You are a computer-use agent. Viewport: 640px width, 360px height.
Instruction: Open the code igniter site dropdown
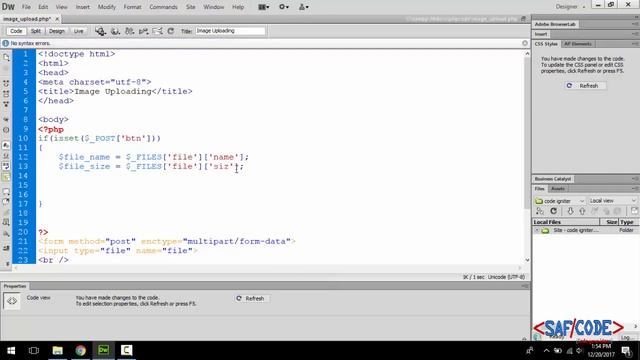[560, 201]
